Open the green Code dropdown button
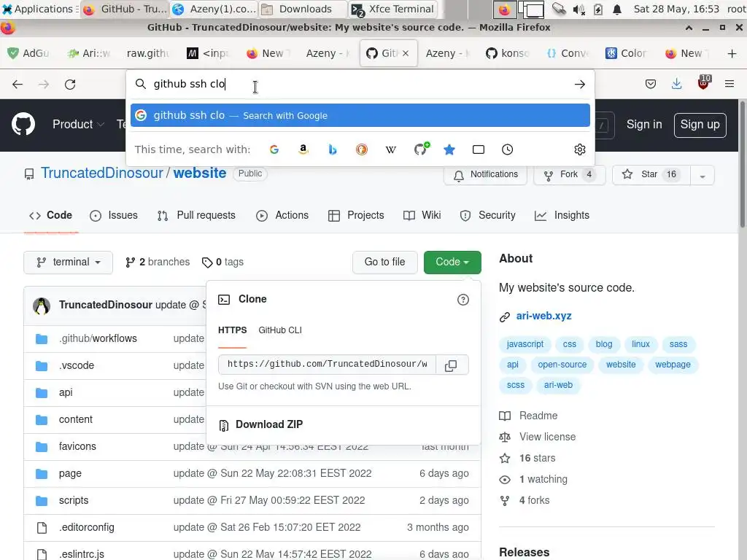This screenshot has width=747, height=560. coord(452,262)
